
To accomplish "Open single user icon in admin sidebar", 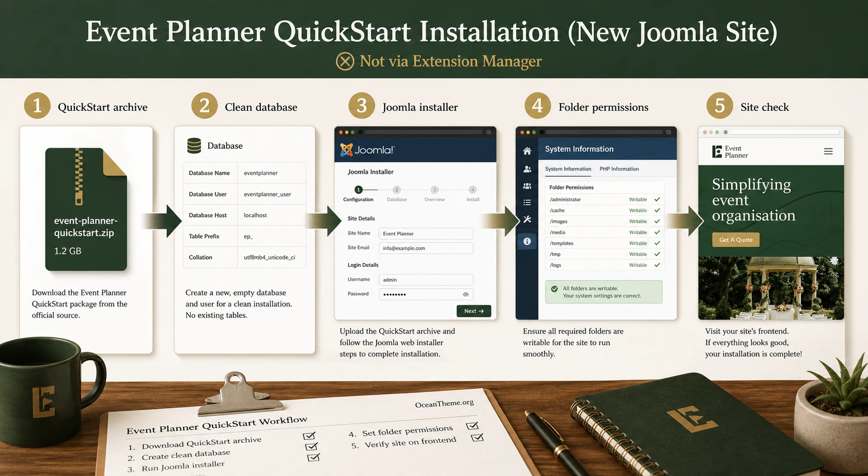I will 527,169.
